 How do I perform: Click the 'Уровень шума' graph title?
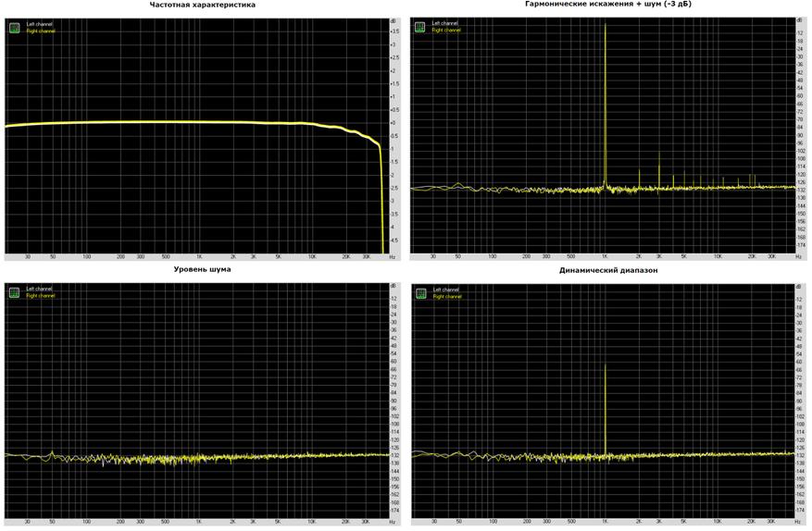203,269
